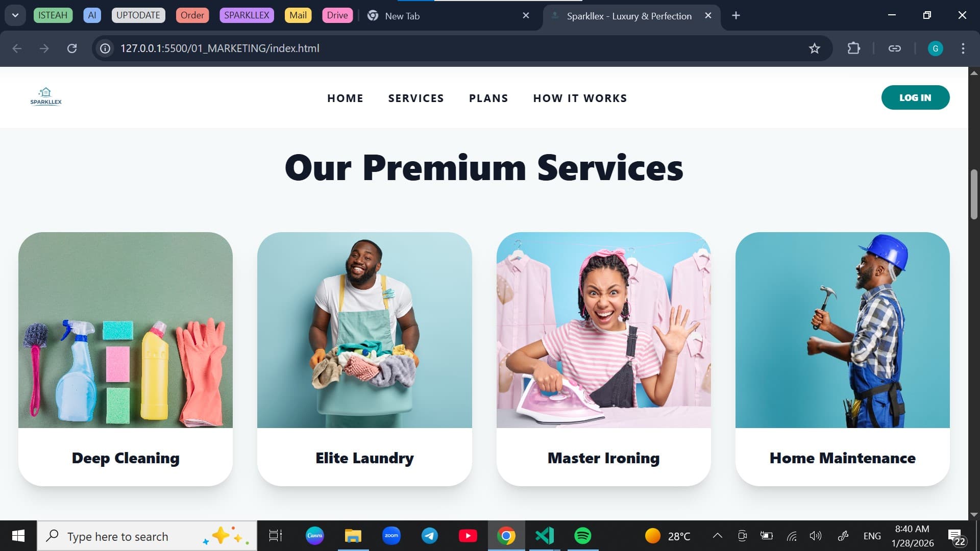
Task: View site information icon in address bar
Action: click(105, 48)
